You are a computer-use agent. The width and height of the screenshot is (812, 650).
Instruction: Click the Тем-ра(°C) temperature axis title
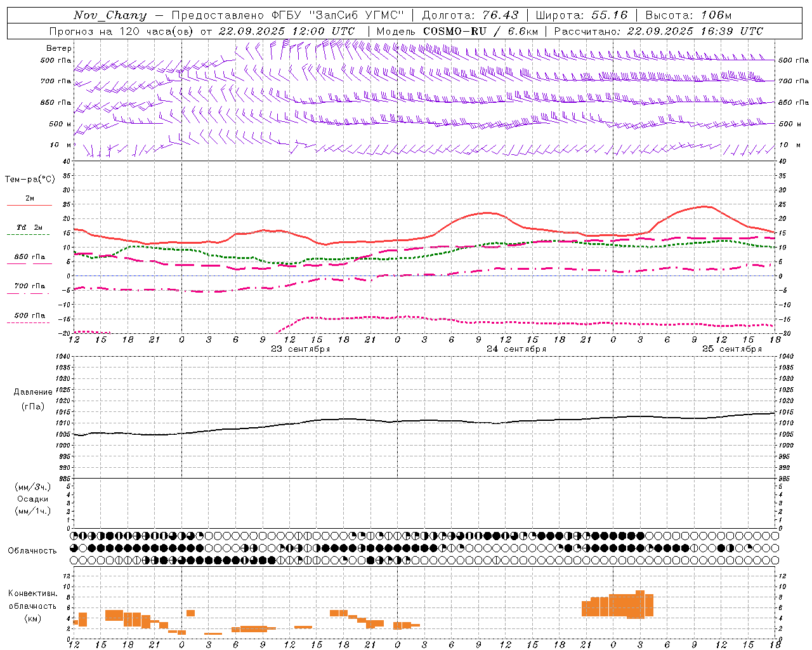30,179
